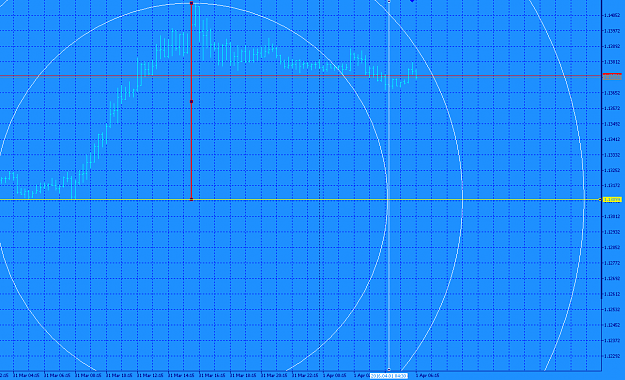Screen dimensions: 625x380
Task: Click the yellow price label on the price scale
Action: (x=612, y=199)
